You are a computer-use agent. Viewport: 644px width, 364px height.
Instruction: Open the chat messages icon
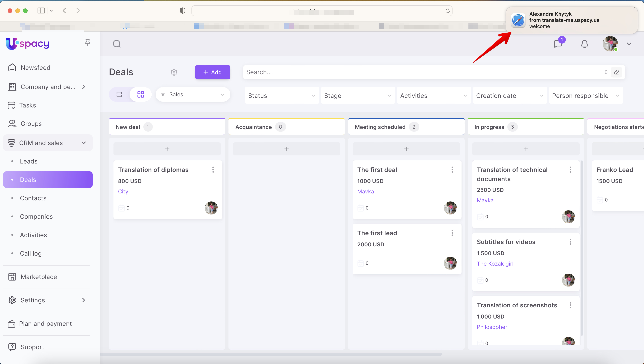point(558,44)
